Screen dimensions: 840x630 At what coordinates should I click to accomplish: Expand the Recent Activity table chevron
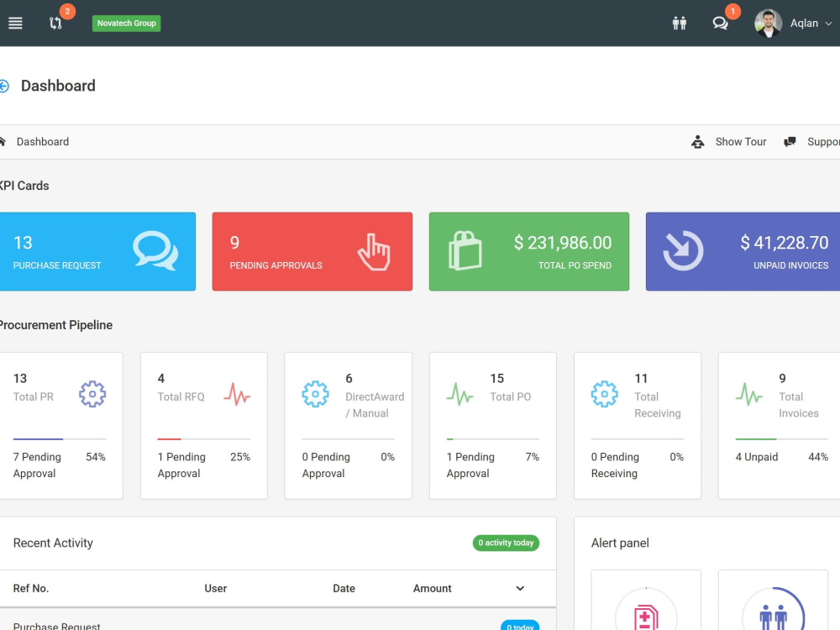click(520, 588)
